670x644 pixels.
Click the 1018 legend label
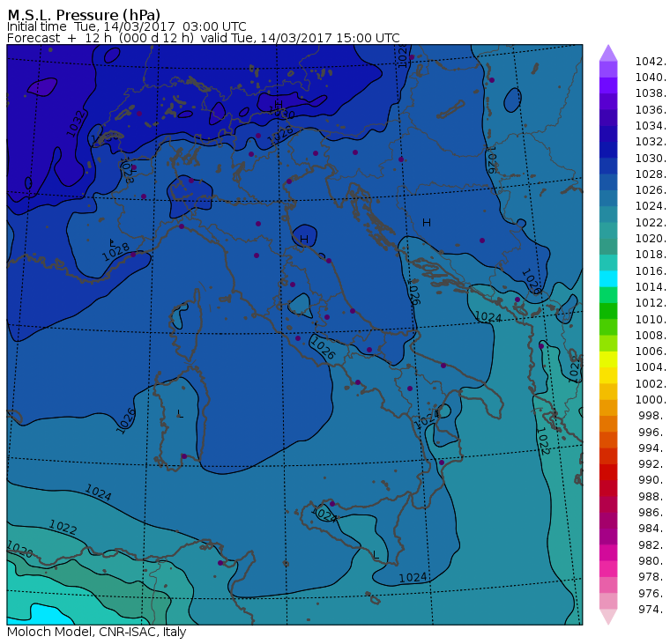click(651, 254)
